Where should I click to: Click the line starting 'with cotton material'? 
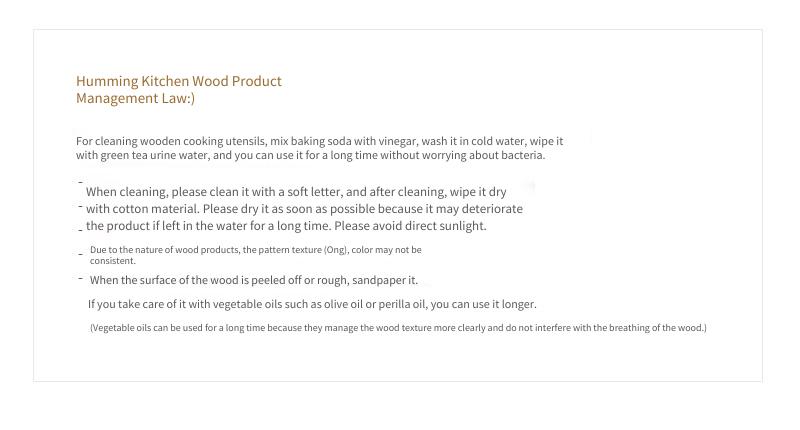304,209
